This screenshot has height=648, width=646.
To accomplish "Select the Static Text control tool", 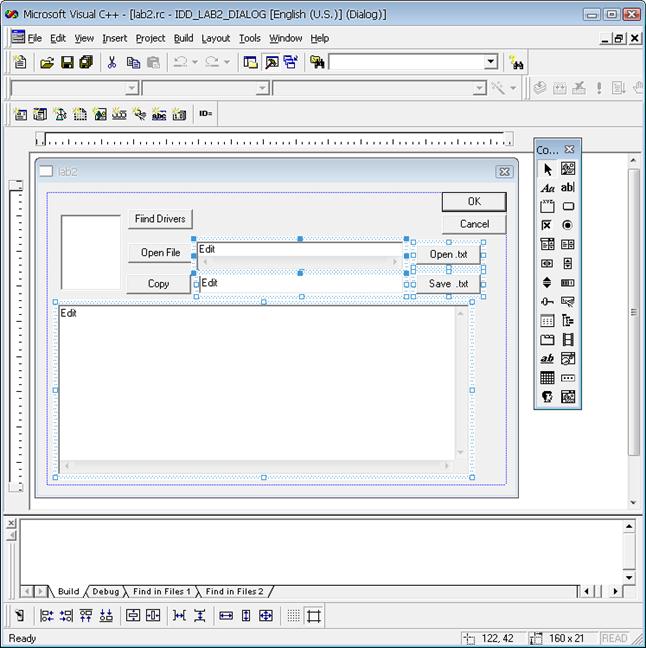I will tap(547, 188).
